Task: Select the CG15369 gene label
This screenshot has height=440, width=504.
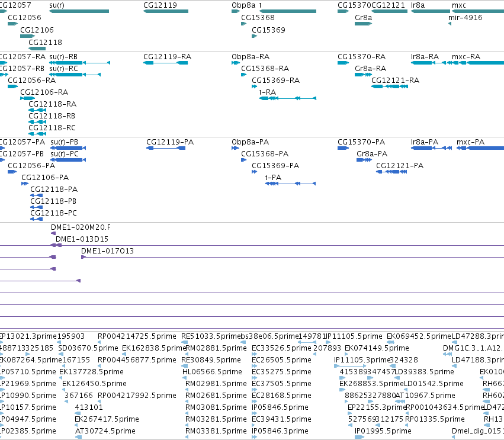Action: tap(268, 30)
